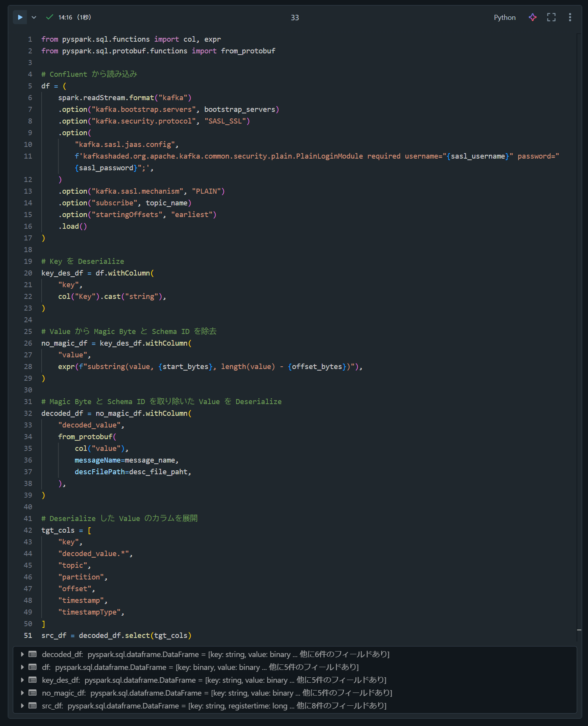Expand the df DataFrame schema row
Image resolution: width=588 pixels, height=726 pixels.
point(22,667)
